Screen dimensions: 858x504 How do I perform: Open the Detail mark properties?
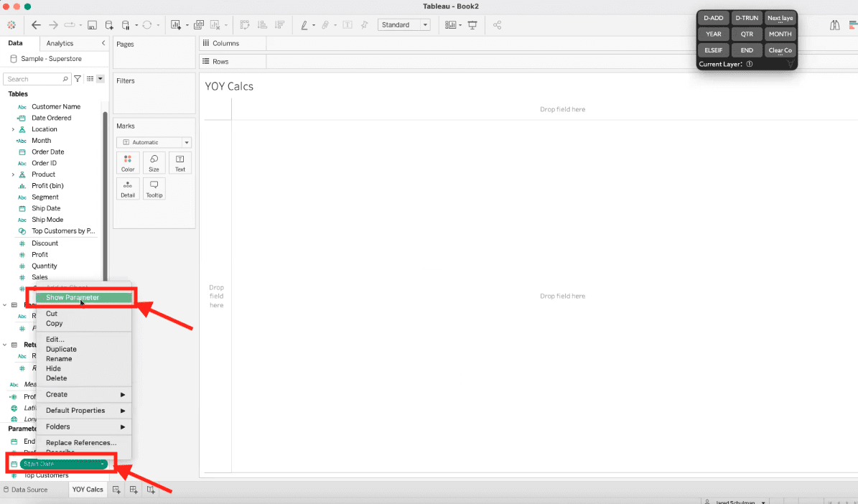128,188
